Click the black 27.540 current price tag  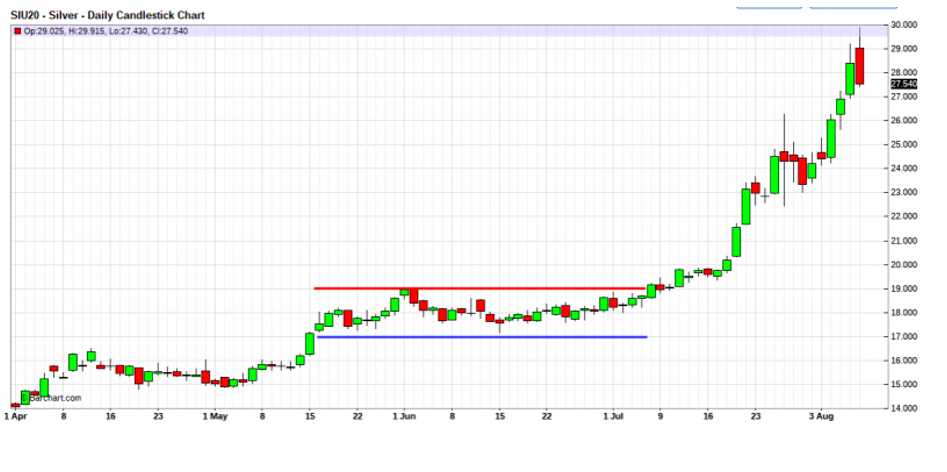(904, 84)
